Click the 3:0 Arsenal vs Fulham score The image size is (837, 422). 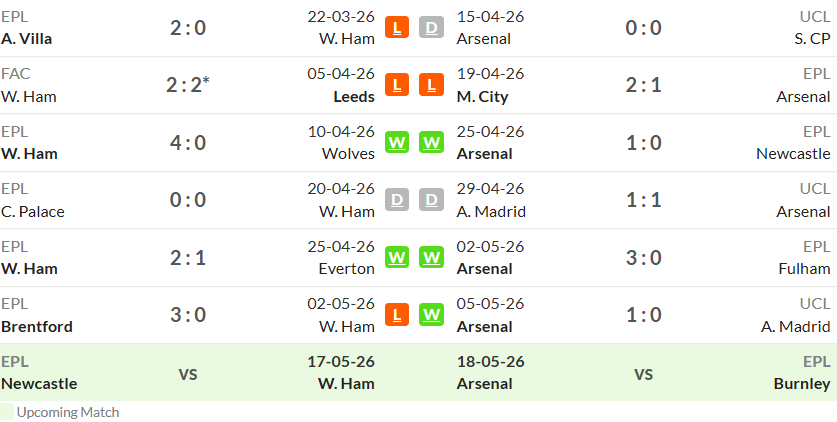[643, 258]
